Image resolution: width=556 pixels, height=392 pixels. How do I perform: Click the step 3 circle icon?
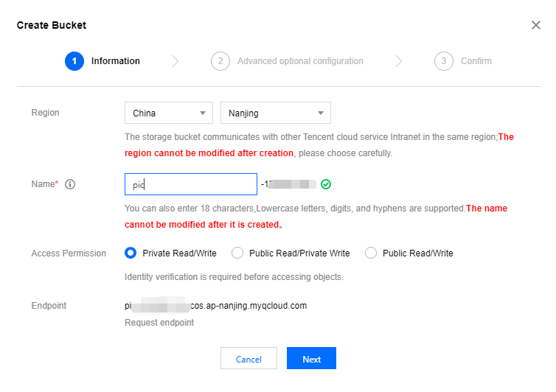pos(443,61)
